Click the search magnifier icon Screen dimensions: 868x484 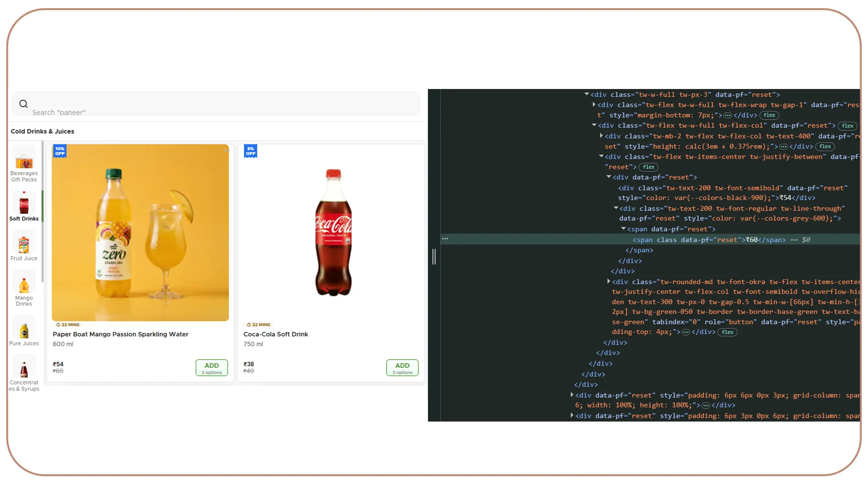23,104
